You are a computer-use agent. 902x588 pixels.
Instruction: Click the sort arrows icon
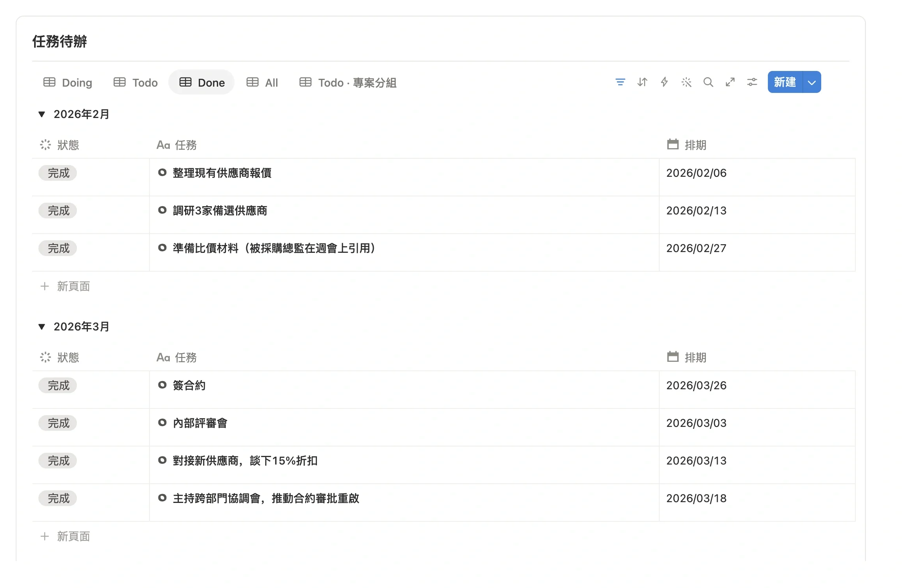(642, 82)
